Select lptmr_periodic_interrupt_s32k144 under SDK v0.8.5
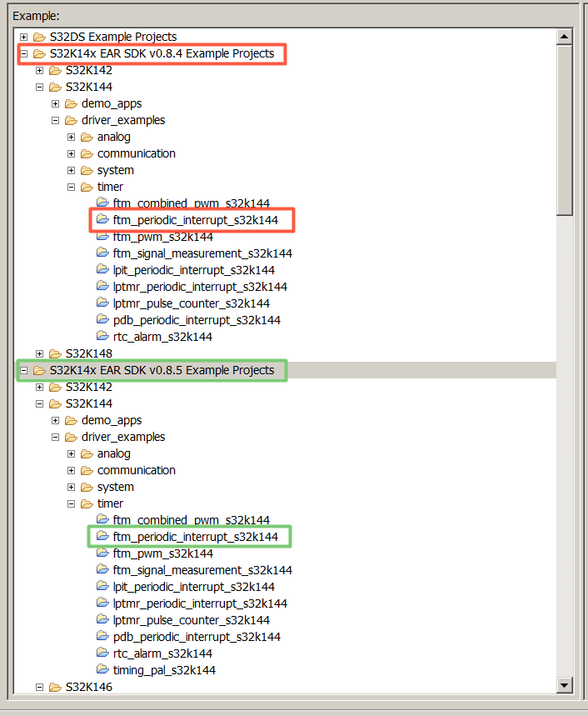Viewport: 588px width, 716px height. [x=200, y=603]
